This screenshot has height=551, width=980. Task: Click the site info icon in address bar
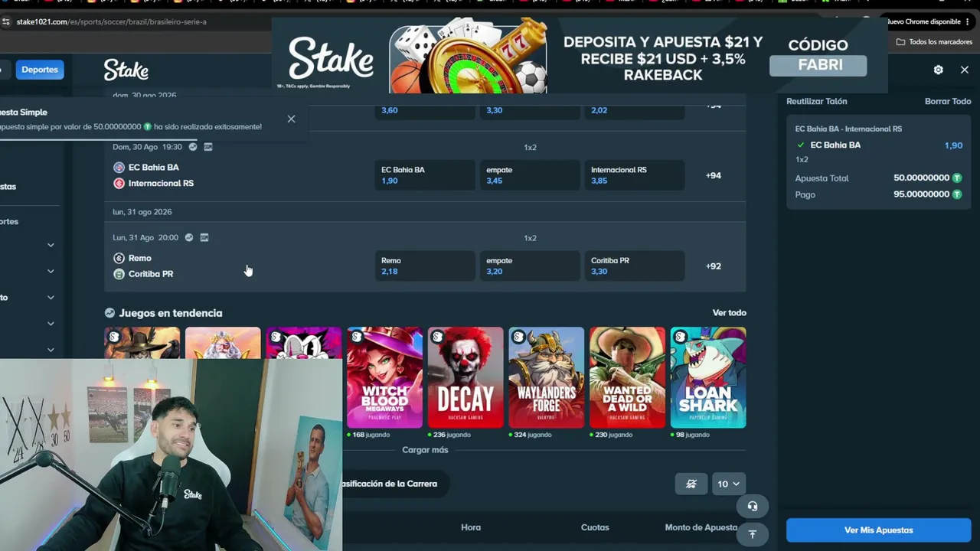pyautogui.click(x=6, y=21)
